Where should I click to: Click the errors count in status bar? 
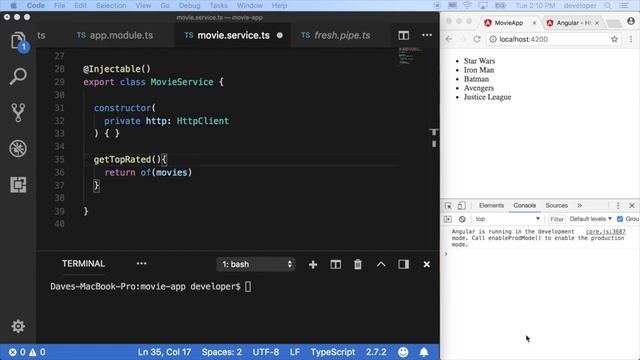[x=17, y=352]
